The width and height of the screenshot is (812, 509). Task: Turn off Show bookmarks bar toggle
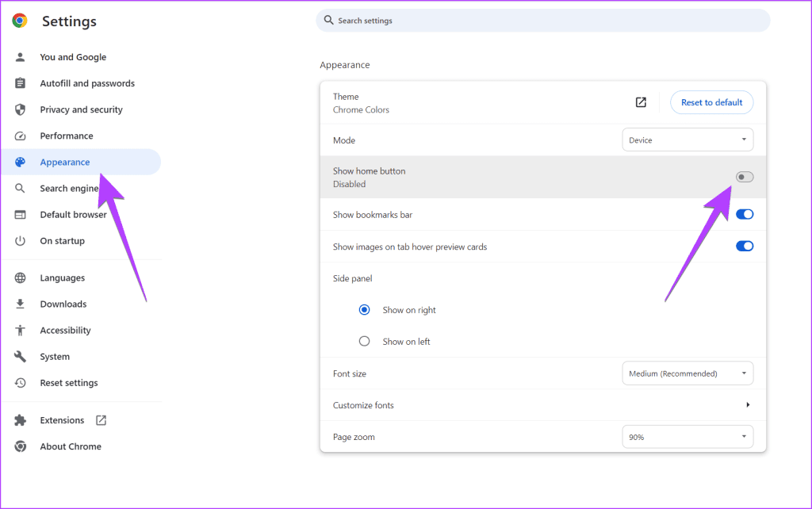pos(745,214)
